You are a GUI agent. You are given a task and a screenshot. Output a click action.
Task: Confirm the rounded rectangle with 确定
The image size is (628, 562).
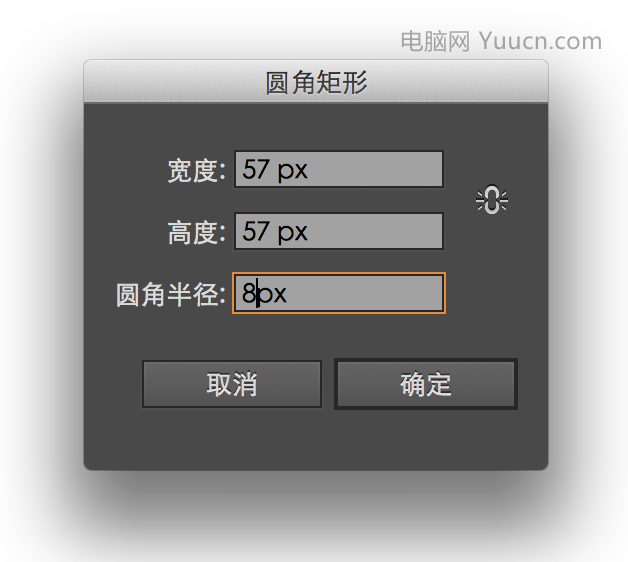coord(426,384)
